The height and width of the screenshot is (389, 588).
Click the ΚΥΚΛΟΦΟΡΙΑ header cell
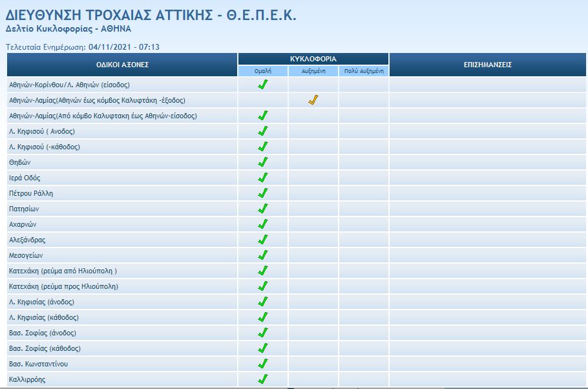coord(313,59)
